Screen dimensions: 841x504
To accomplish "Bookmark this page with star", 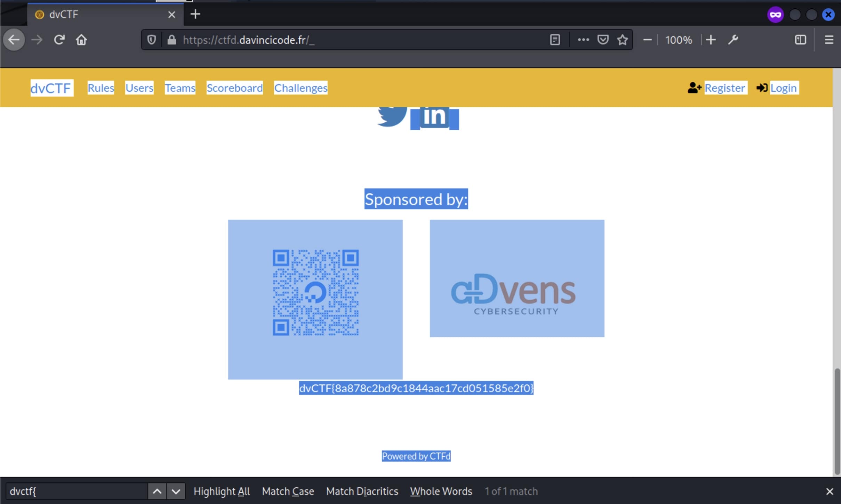I will (622, 40).
